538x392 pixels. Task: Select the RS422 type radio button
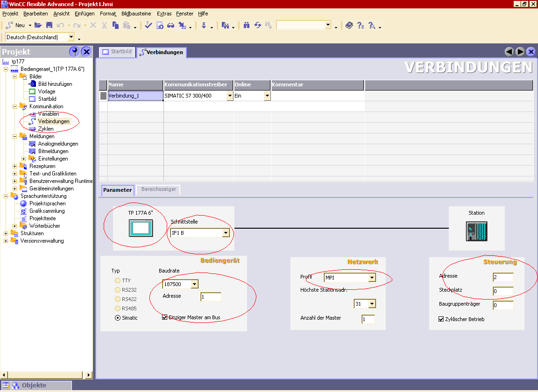[118, 299]
